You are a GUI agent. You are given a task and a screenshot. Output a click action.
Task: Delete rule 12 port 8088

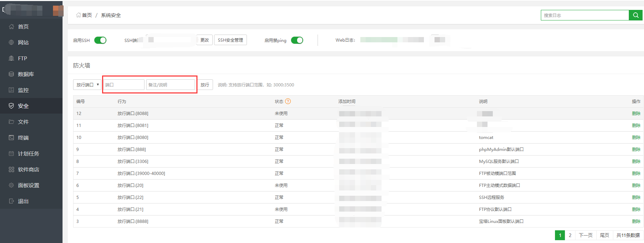click(x=636, y=113)
